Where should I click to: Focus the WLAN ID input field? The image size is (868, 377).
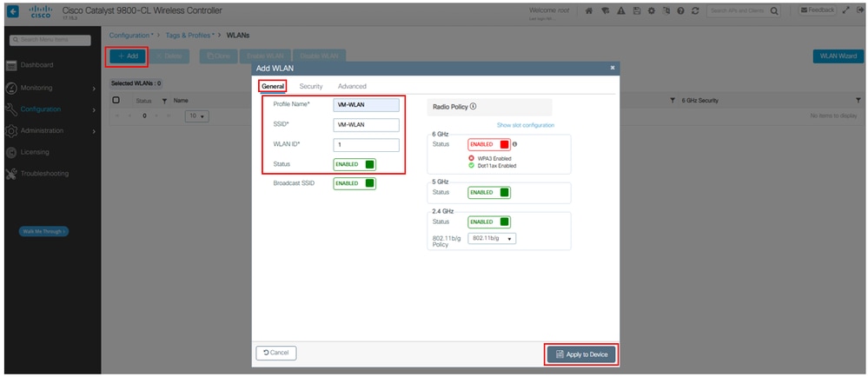click(366, 145)
